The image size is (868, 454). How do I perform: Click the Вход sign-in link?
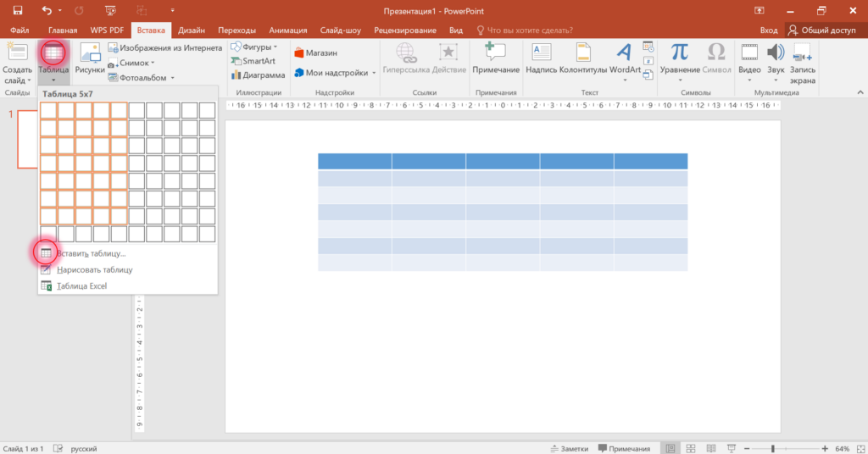click(x=768, y=30)
